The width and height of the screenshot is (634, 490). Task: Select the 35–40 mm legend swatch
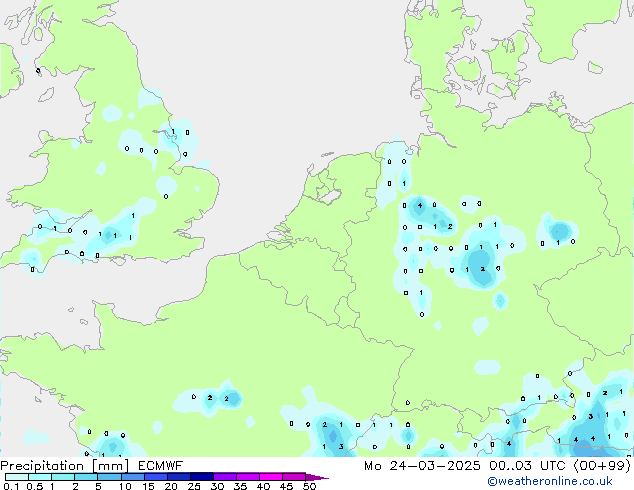(x=248, y=477)
